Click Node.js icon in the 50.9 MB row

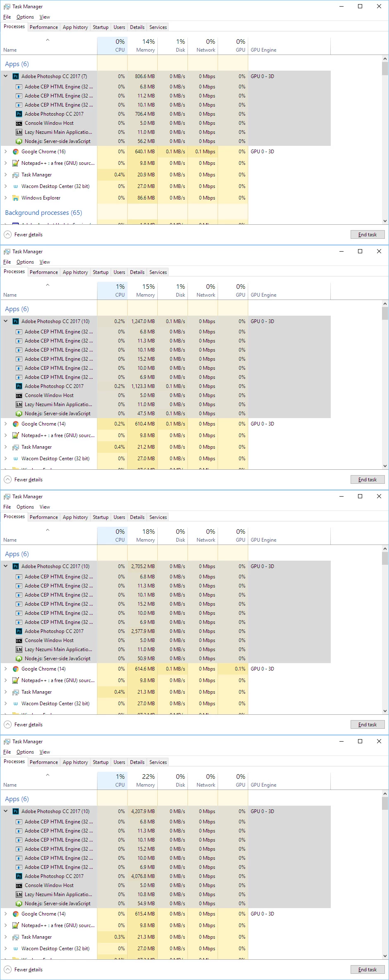pyautogui.click(x=19, y=659)
